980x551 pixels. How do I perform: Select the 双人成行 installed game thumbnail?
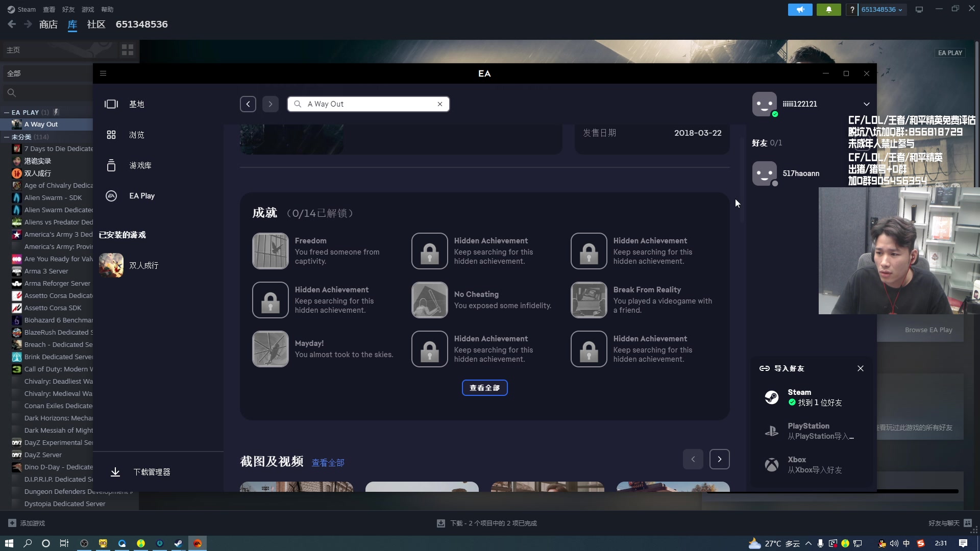pos(111,265)
